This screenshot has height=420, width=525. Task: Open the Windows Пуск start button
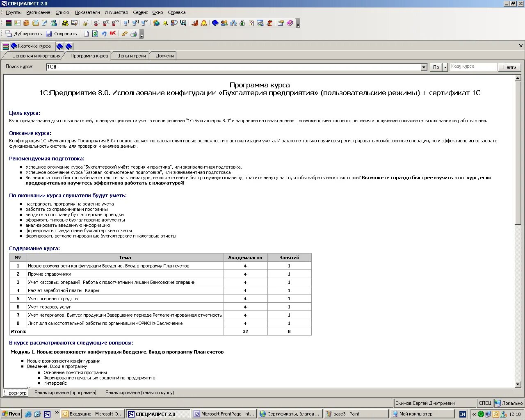point(11,414)
